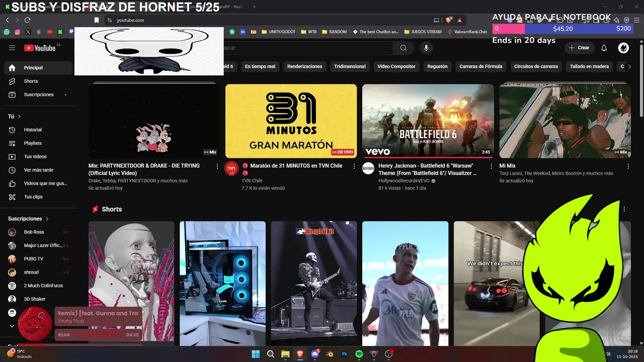Viewport: 644px width, 362px height.
Task: Open Suscripciones in the sidebar
Action: coord(39,95)
